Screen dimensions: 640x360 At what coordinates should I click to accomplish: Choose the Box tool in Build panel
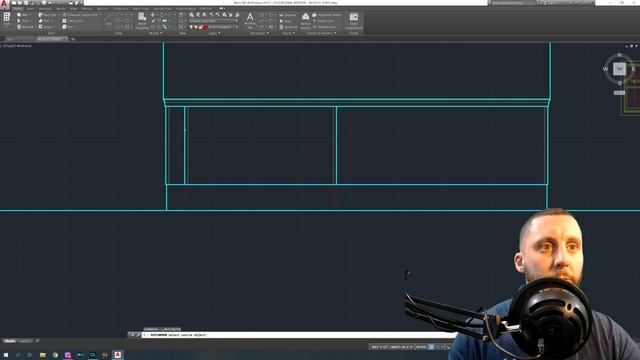coord(67,27)
